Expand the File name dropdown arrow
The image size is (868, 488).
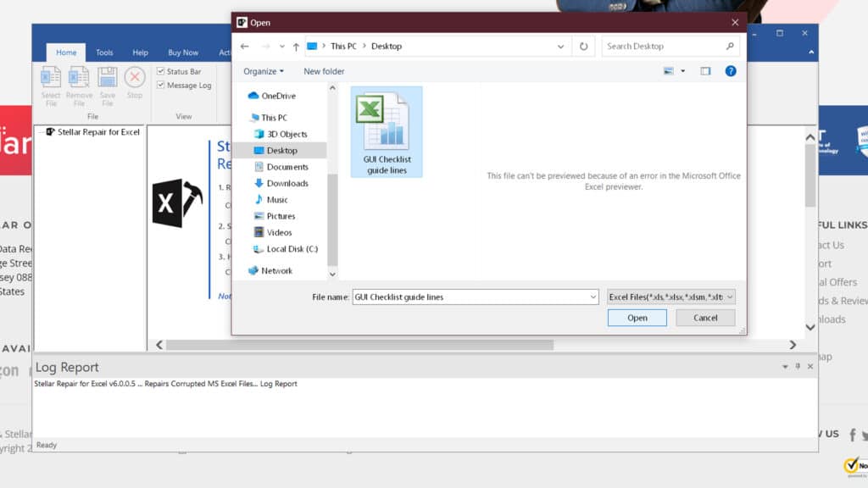(593, 297)
